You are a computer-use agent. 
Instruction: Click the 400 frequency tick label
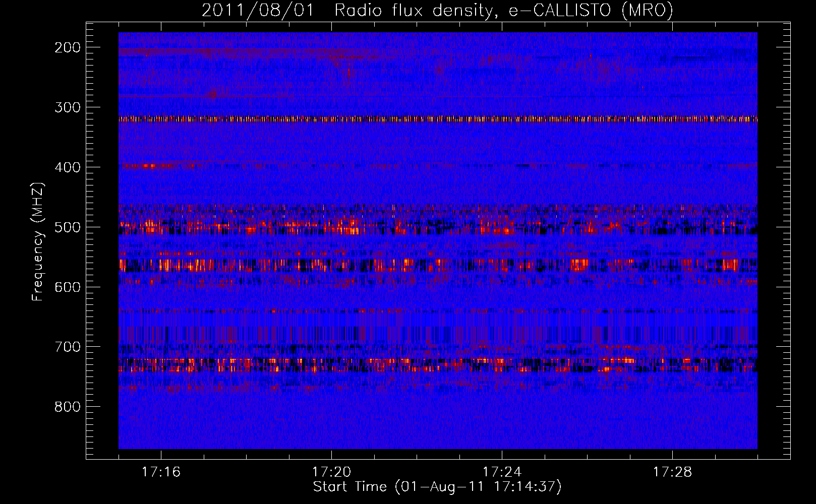tap(67, 167)
